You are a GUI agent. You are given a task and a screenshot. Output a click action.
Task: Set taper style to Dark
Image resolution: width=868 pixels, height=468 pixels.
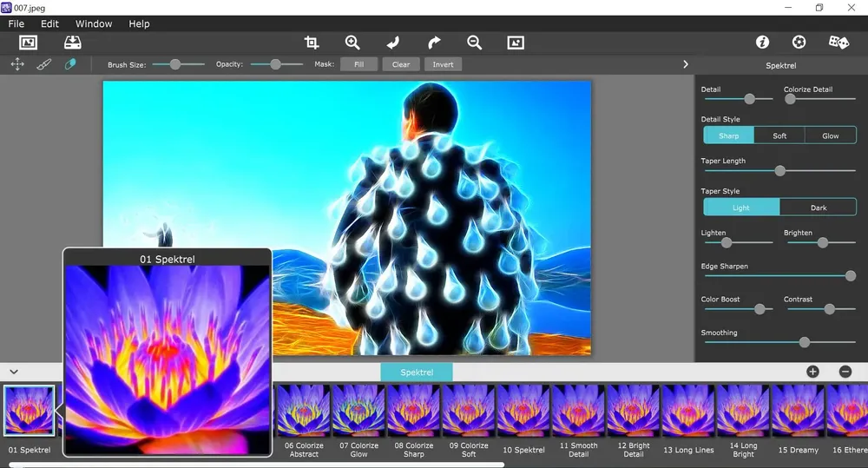[x=819, y=208]
